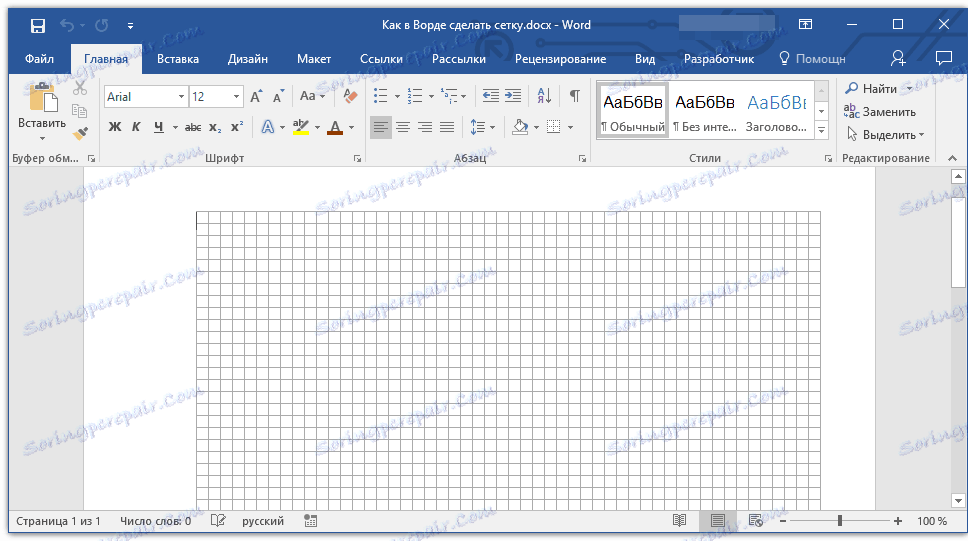Viewport: 968px width, 541px height.
Task: Open ribbon display options icon
Action: pos(806,25)
